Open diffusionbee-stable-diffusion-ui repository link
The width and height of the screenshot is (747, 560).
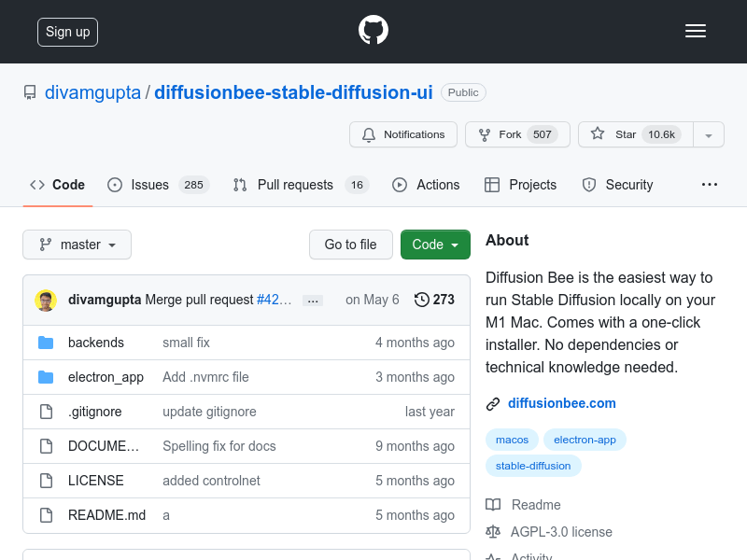(293, 92)
